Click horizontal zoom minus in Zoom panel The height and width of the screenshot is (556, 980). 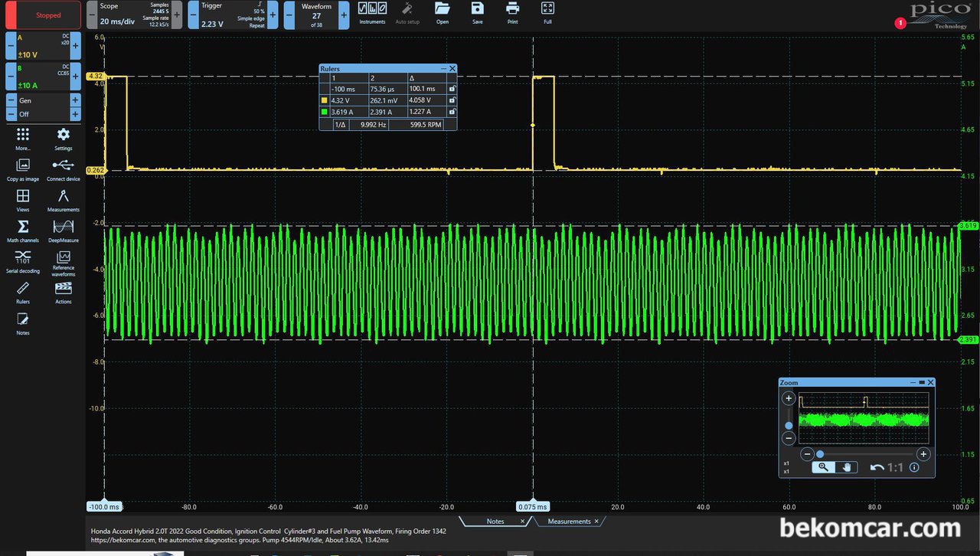807,454
